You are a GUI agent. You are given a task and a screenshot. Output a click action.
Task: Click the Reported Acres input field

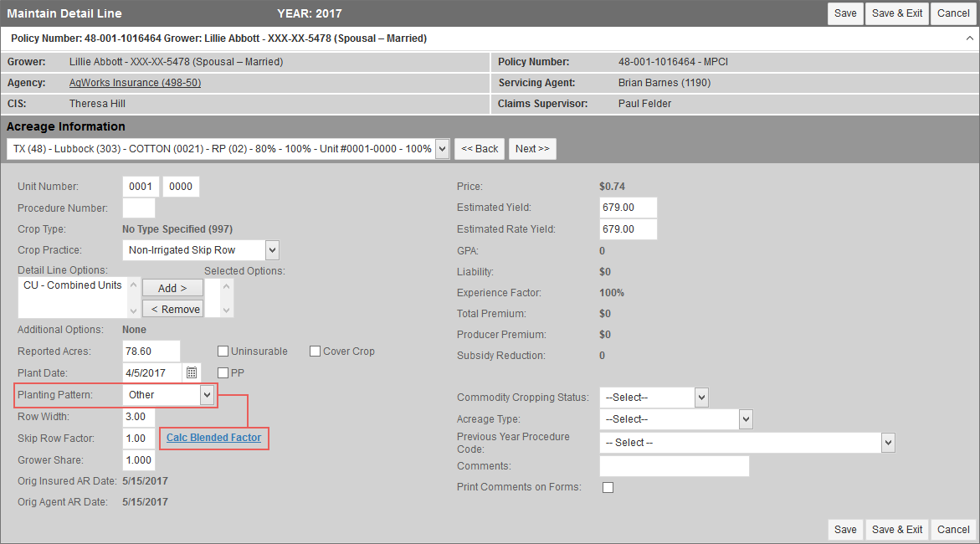click(x=151, y=352)
